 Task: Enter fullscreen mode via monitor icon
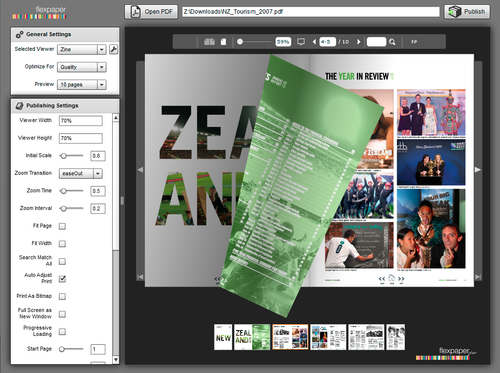[x=301, y=42]
